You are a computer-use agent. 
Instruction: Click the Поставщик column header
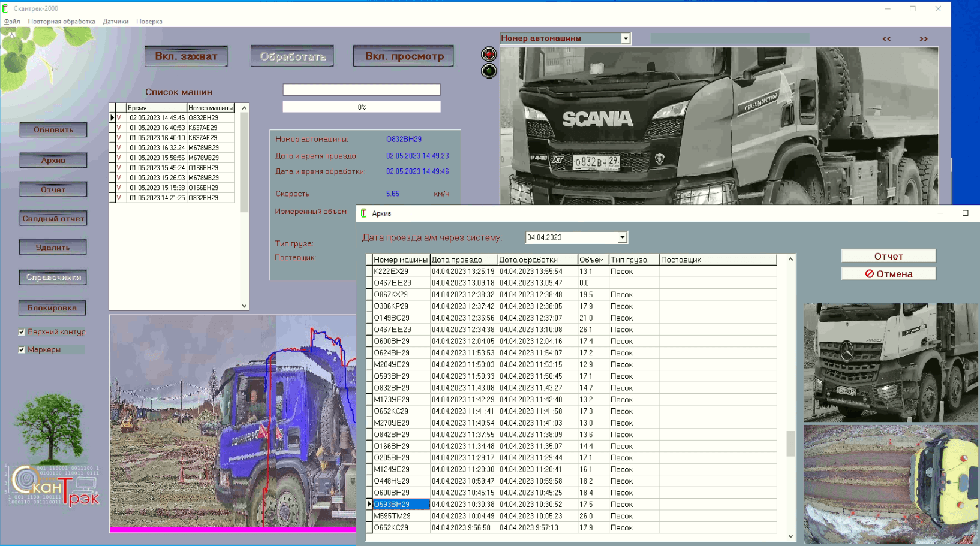[x=718, y=260]
